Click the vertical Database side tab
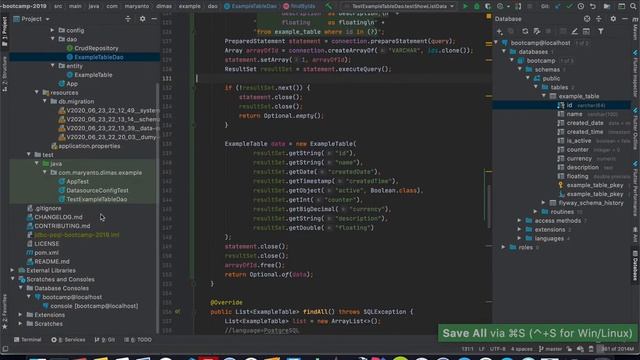 pyautogui.click(x=635, y=265)
